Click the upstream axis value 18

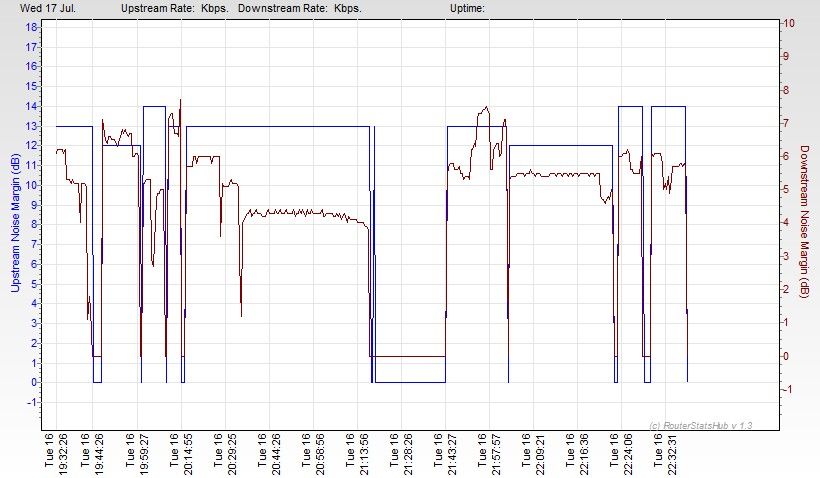click(x=31, y=27)
